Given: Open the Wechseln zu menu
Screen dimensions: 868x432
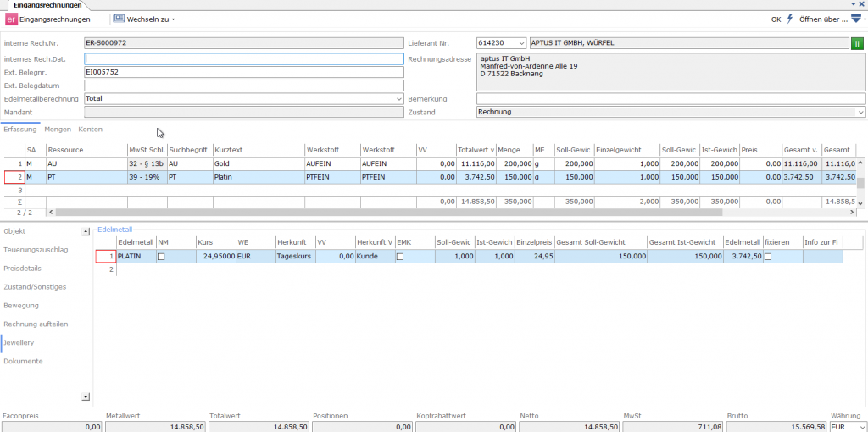Looking at the screenshot, I should (151, 19).
